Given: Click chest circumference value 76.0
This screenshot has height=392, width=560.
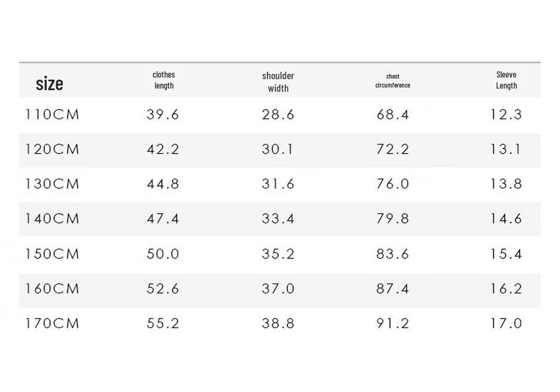Looking at the screenshot, I should (x=393, y=184).
